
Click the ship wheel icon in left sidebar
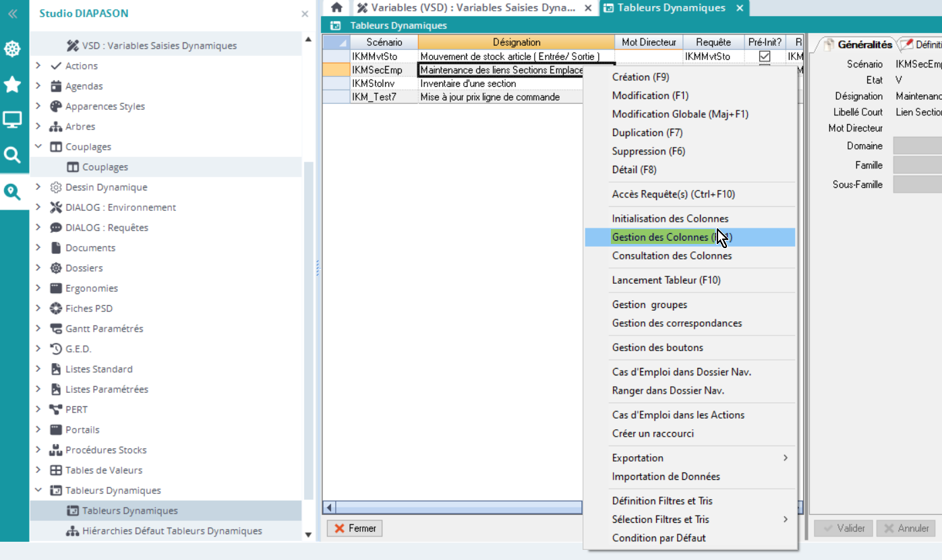[x=12, y=49]
